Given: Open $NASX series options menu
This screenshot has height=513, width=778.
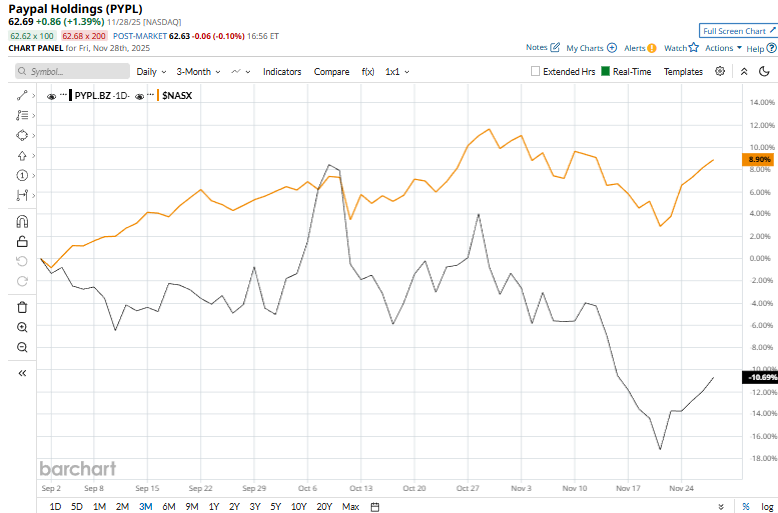Looking at the screenshot, I should 151,95.
